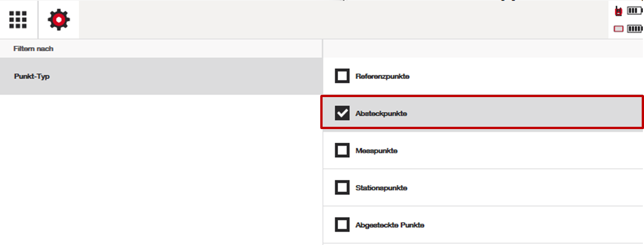The width and height of the screenshot is (644, 245).
Task: Select the Punkt-Typ filter category
Action: point(32,76)
